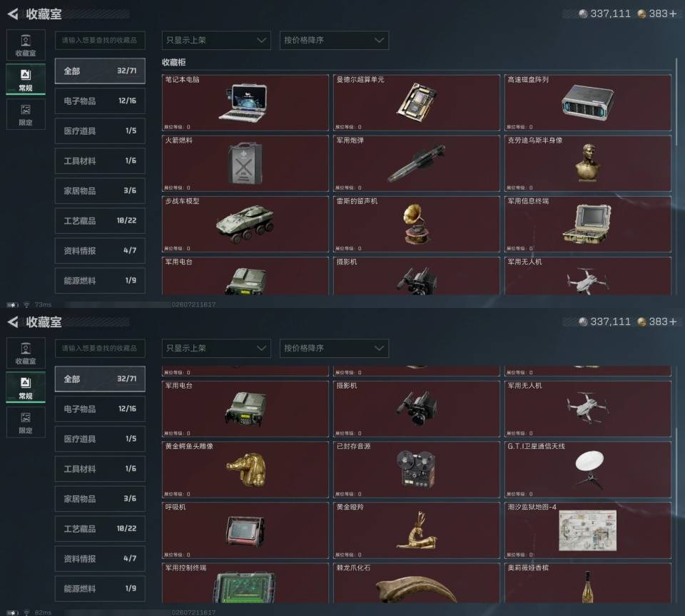Click the plus icon beside 383 in upper screenshot

673,14
